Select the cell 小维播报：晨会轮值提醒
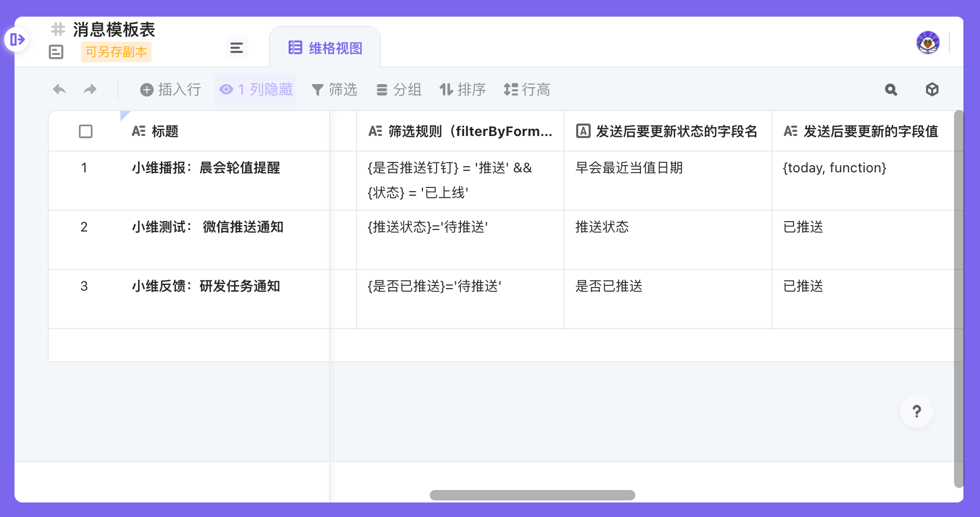The height and width of the screenshot is (517, 980). [x=224, y=181]
